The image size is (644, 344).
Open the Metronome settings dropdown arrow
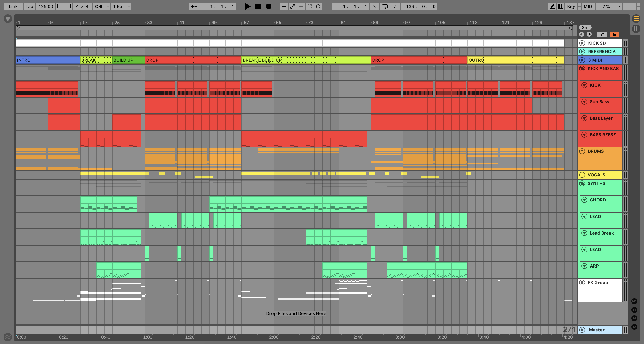pyautogui.click(x=108, y=6)
